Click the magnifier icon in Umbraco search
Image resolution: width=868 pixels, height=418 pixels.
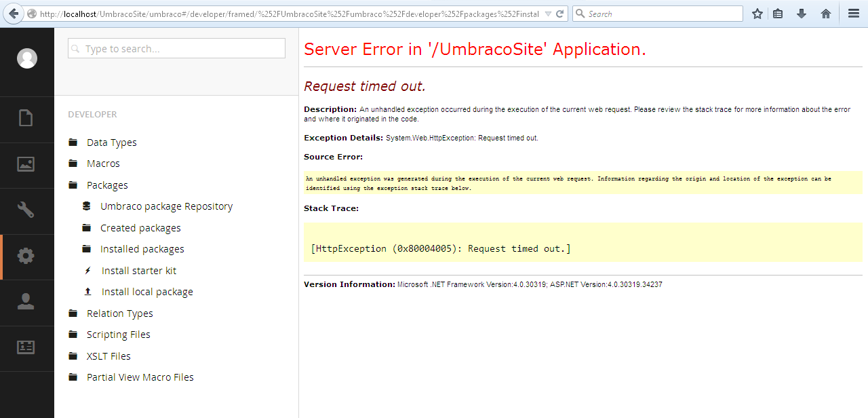(x=76, y=49)
